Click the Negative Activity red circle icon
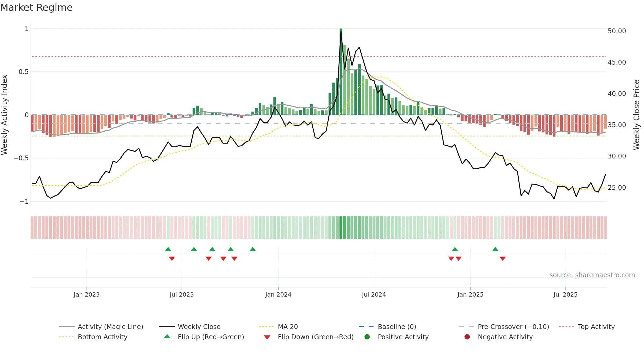 [467, 337]
